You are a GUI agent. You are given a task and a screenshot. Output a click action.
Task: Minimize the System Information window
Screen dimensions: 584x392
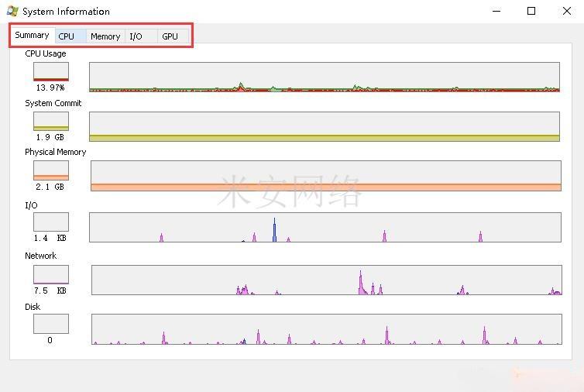[496, 11]
